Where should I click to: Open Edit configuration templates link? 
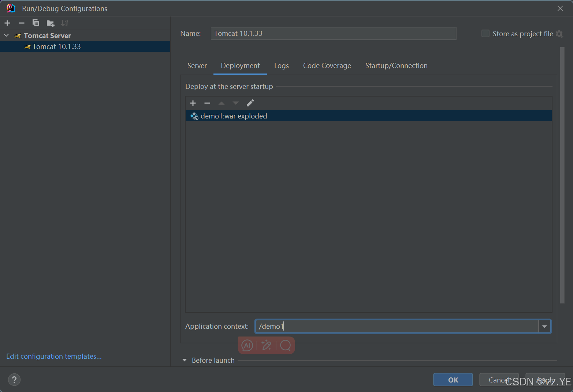click(x=54, y=356)
